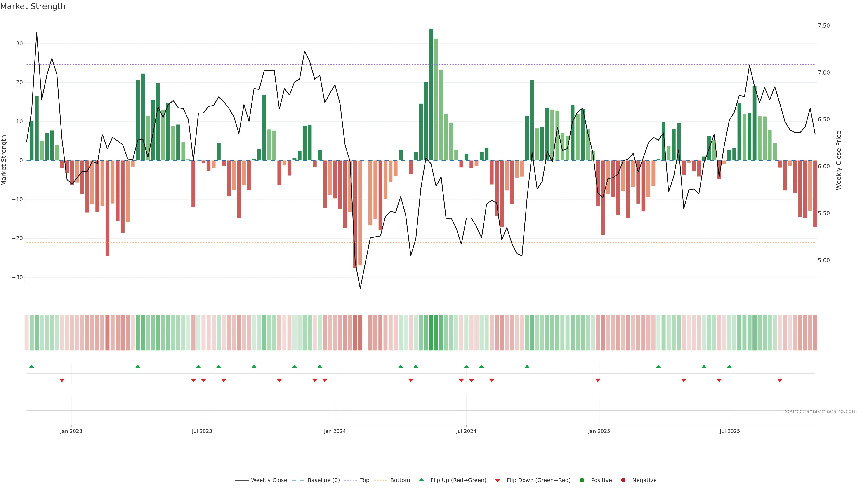Click the source: sharemaestro.com text
The image size is (868, 488).
click(821, 411)
